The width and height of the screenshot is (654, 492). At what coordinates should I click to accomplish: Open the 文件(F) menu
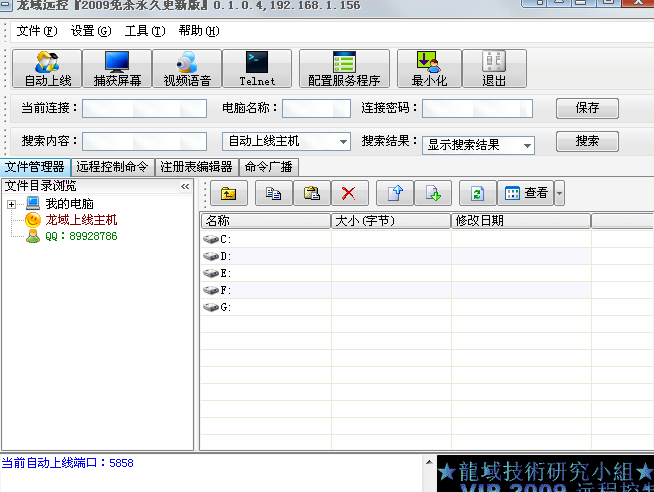(x=37, y=31)
